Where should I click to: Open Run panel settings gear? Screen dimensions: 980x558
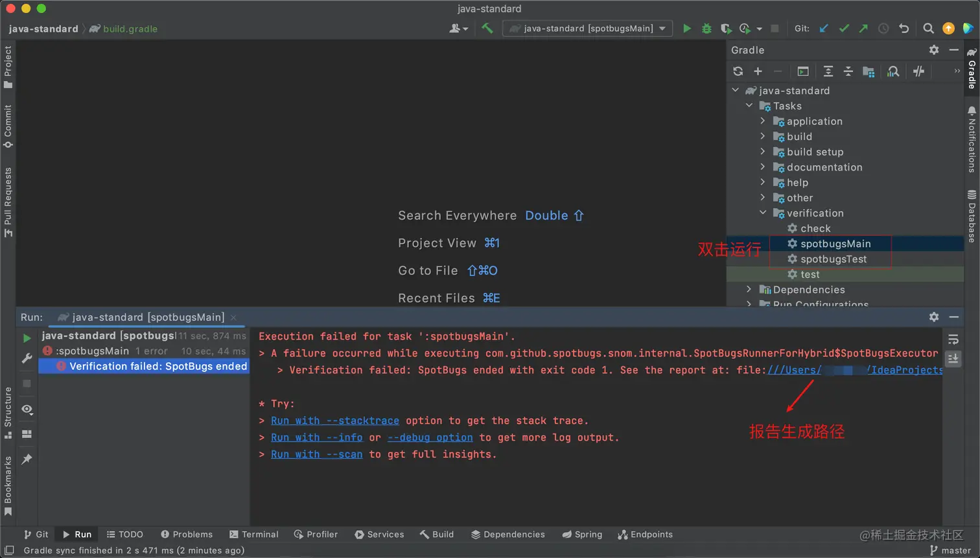[x=934, y=317]
